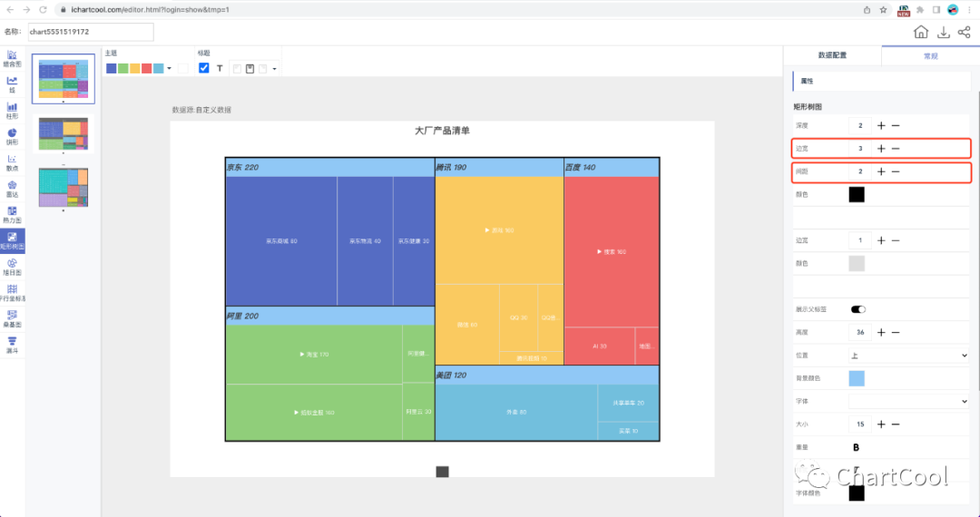
Task: Switch to the 常规 tab
Action: pos(931,55)
